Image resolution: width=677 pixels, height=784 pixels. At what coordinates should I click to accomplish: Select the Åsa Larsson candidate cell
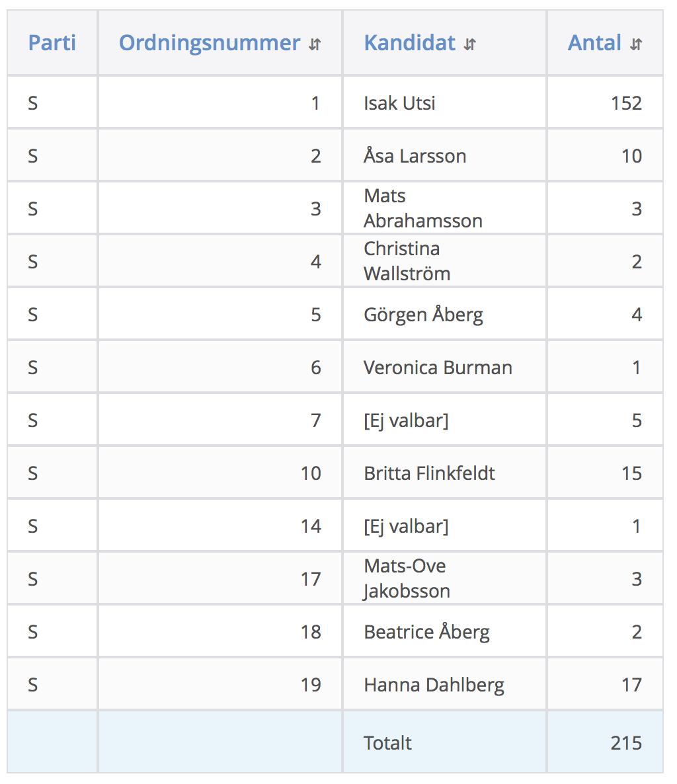click(444, 155)
